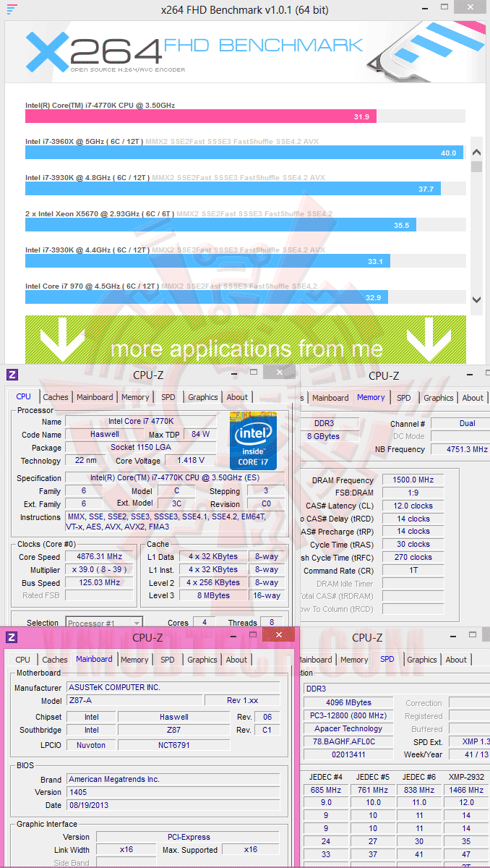
Task: Open About tab in the SPD window
Action: coord(456,660)
